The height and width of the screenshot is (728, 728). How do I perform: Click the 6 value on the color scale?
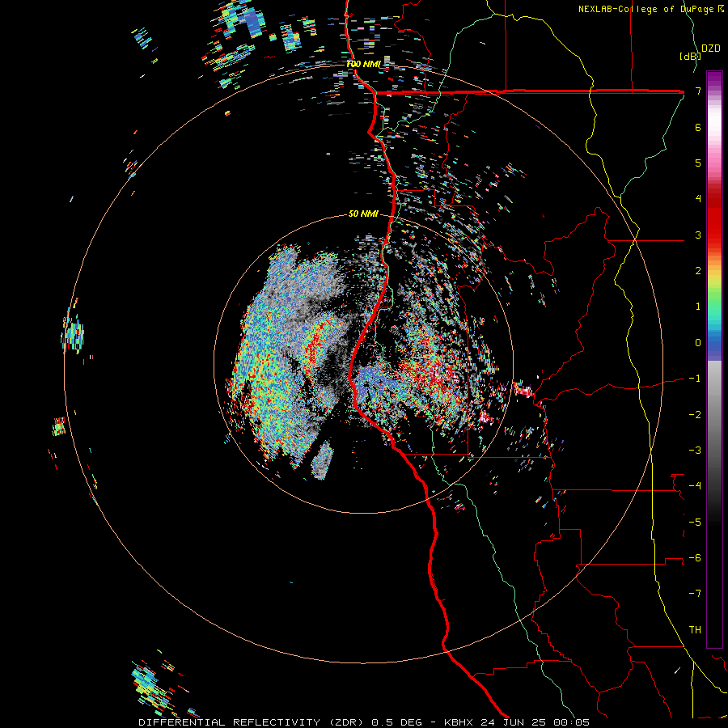pyautogui.click(x=698, y=127)
